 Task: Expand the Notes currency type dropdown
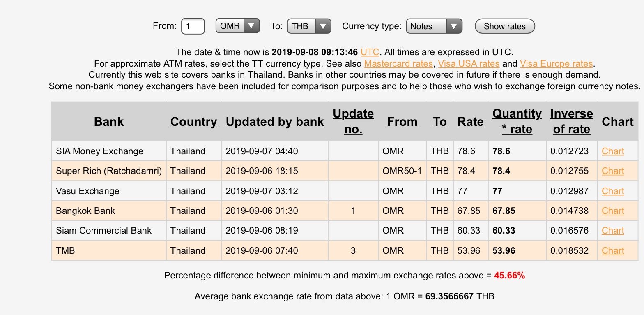(434, 26)
